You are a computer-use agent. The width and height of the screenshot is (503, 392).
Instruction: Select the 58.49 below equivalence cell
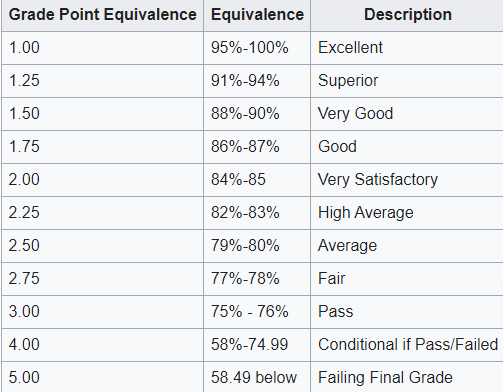257,377
